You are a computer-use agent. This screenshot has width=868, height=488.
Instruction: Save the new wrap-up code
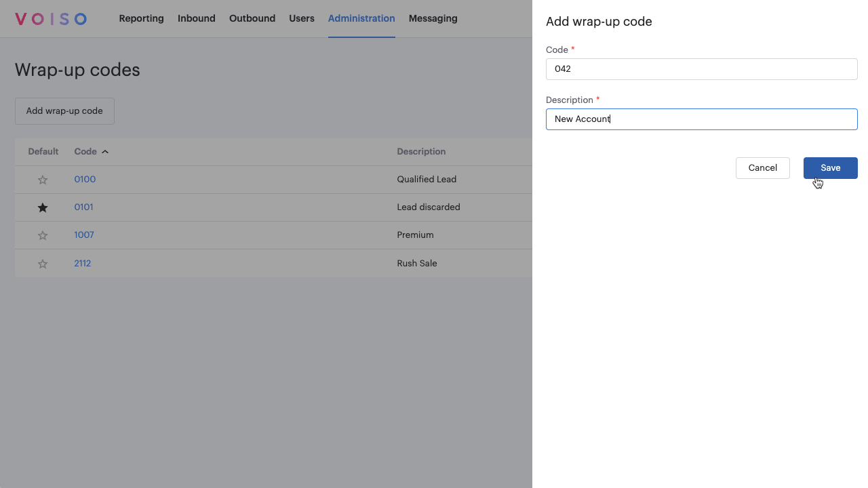tap(830, 168)
